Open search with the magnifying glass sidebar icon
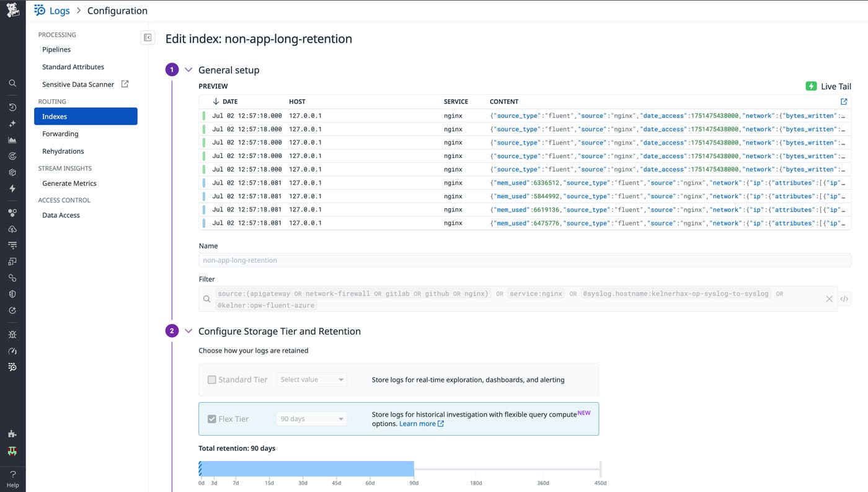The image size is (868, 492). click(12, 82)
